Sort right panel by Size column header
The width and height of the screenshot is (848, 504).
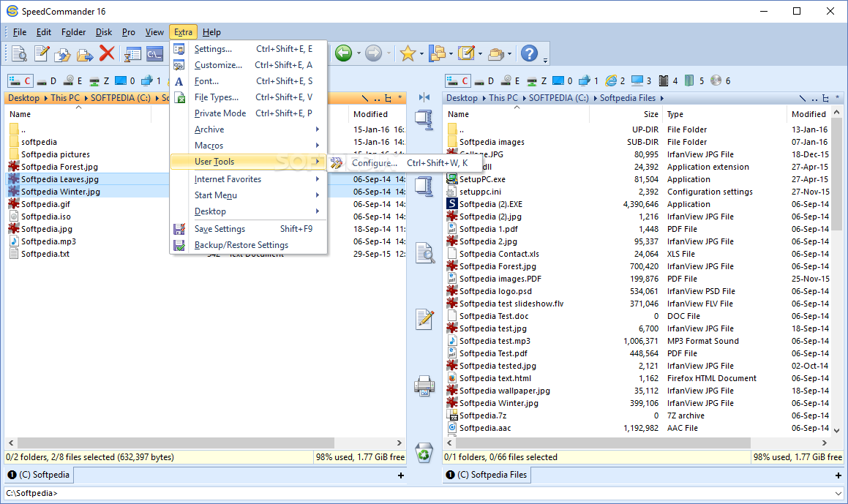[625, 114]
